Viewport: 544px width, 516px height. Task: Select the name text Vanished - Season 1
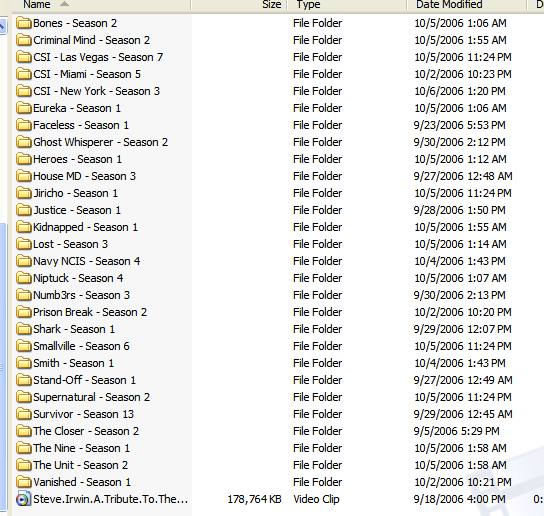point(82,482)
